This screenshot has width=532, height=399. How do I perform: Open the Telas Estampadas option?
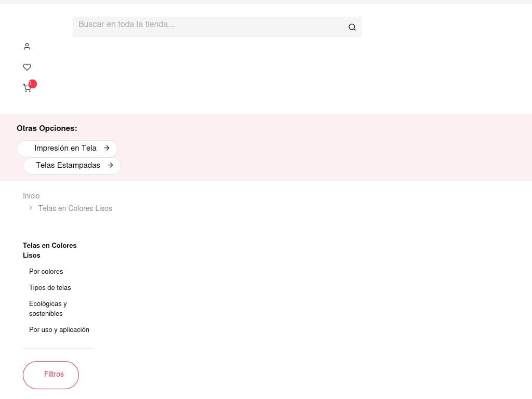68,166
